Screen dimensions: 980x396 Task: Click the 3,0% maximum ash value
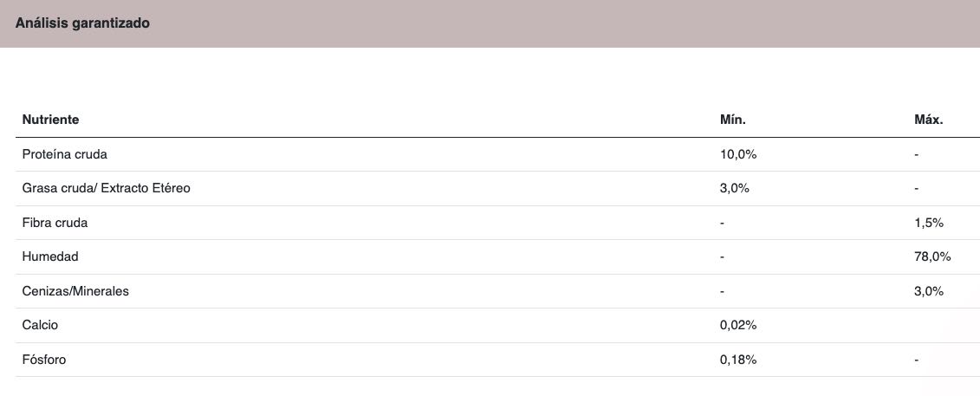click(x=928, y=291)
